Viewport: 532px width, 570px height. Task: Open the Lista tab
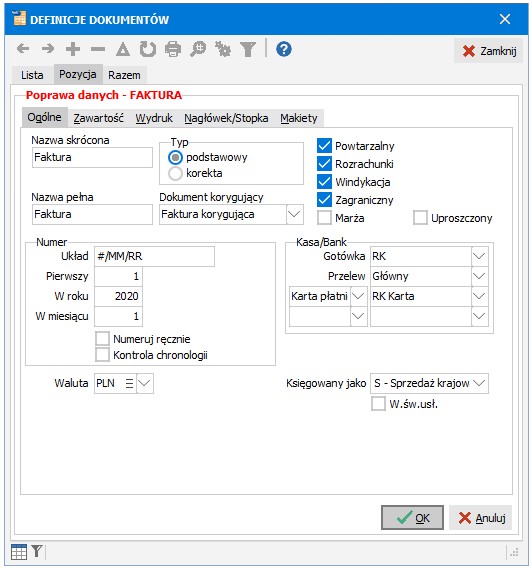32,75
